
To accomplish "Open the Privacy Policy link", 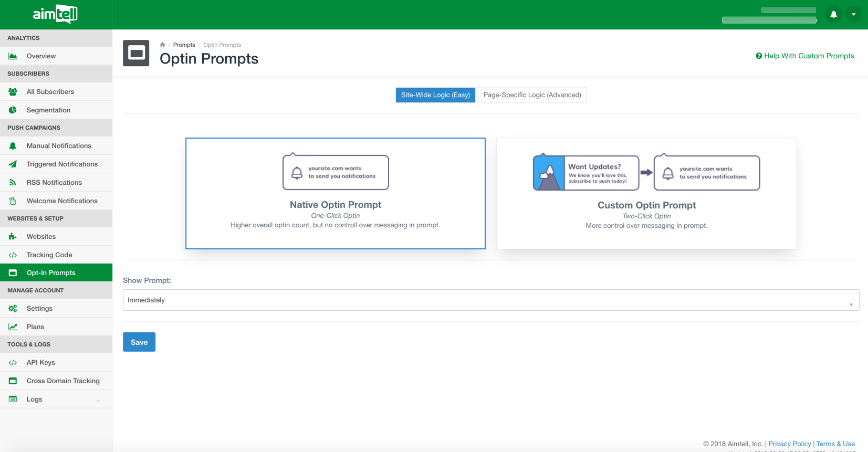I will pos(789,444).
